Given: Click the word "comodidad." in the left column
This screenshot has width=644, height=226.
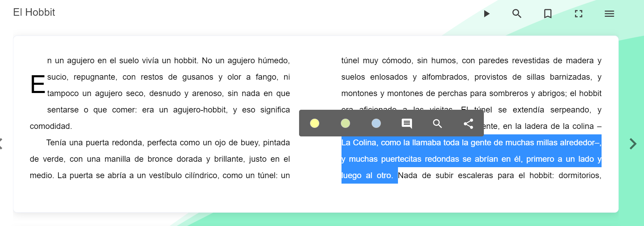Looking at the screenshot, I should pyautogui.click(x=51, y=126).
